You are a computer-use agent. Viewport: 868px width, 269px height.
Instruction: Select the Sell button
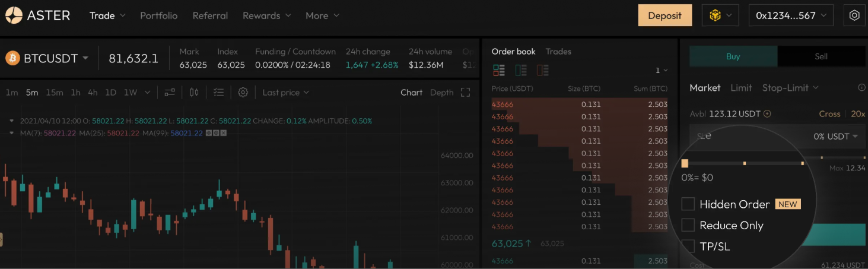tap(821, 56)
